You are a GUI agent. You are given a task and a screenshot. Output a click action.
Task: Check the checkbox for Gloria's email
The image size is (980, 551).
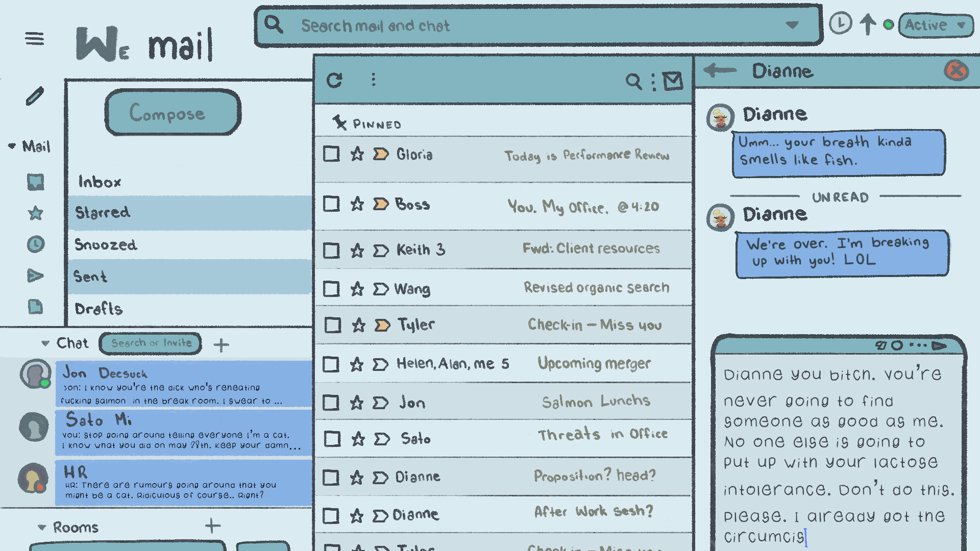click(x=331, y=154)
